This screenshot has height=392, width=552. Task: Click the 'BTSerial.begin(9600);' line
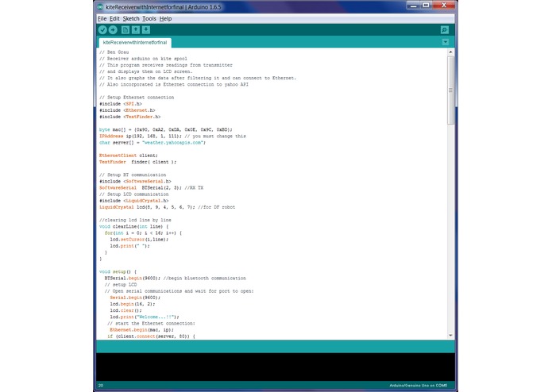point(175,278)
